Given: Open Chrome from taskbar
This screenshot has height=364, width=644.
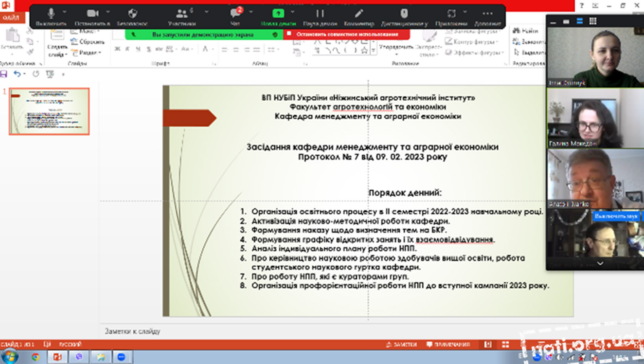Looking at the screenshot, I should (36, 357).
